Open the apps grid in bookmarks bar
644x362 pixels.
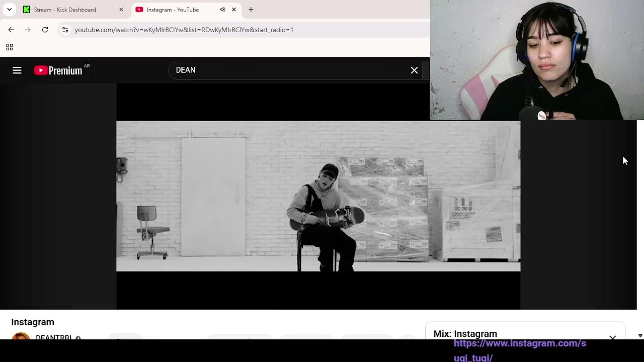coord(9,47)
